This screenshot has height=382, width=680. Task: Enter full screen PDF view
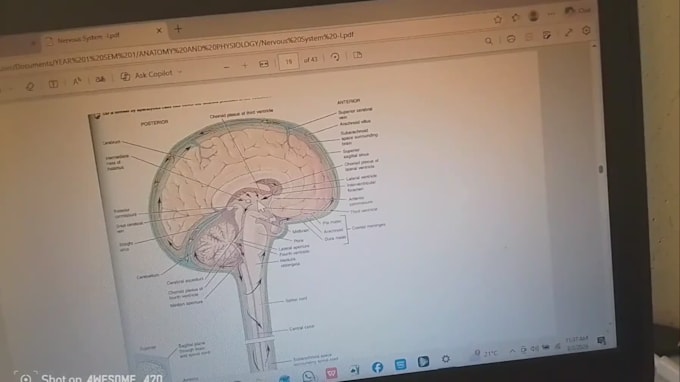[569, 33]
